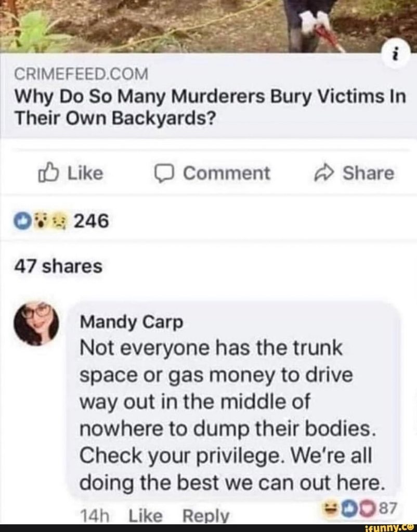Open the blue like reaction icon
This screenshot has height=532, width=417.
[x=22, y=221]
